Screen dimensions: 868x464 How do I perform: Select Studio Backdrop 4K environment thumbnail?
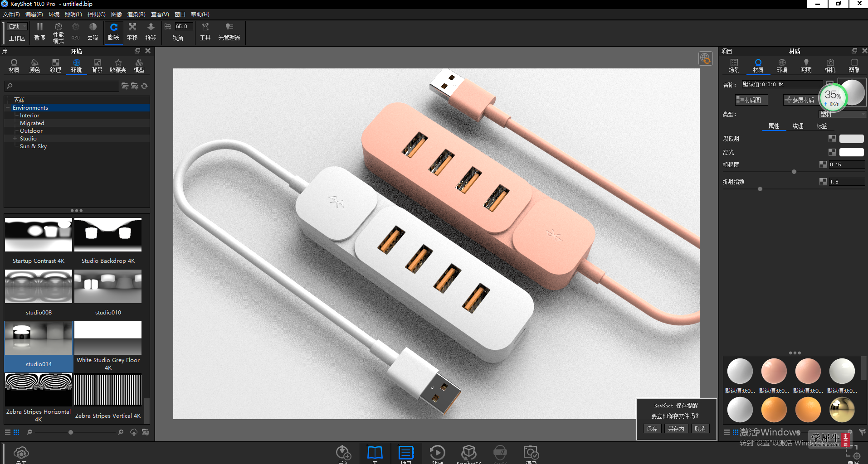pos(108,235)
